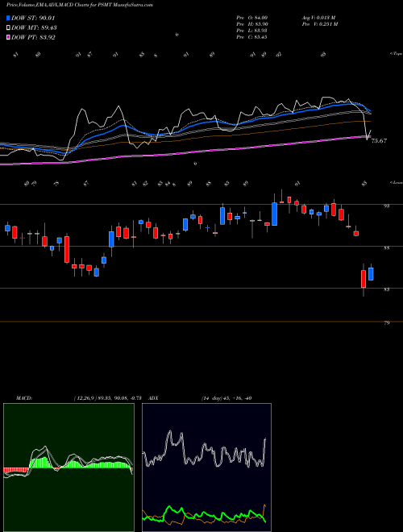Click the Pre O: 84.09 open value
The width and height of the screenshot is (403, 532).
[252, 17]
